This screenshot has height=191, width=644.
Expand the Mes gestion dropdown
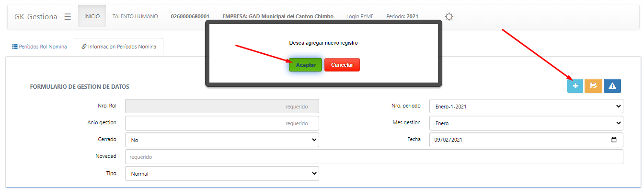(x=526, y=123)
